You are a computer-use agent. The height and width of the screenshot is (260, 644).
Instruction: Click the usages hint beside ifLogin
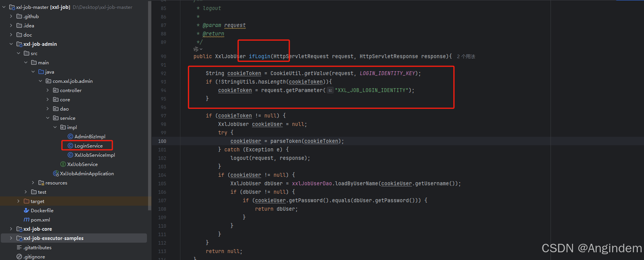(x=466, y=56)
